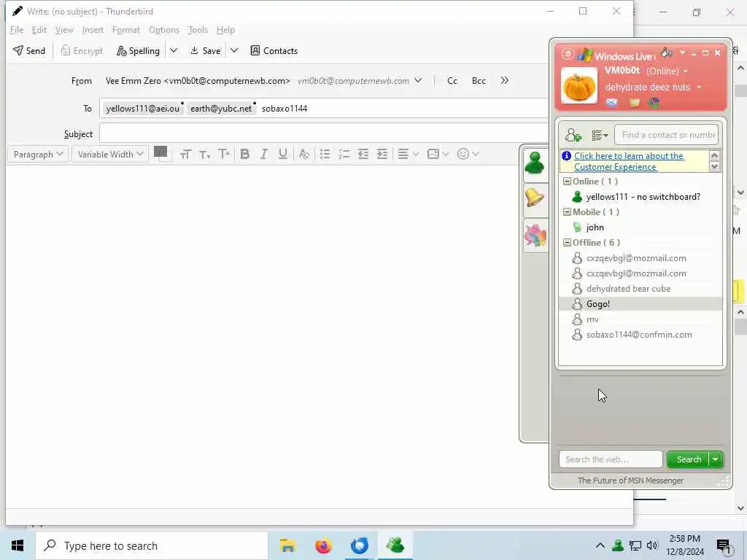This screenshot has width=747, height=560.
Task: Indent the paragraph
Action: (382, 155)
